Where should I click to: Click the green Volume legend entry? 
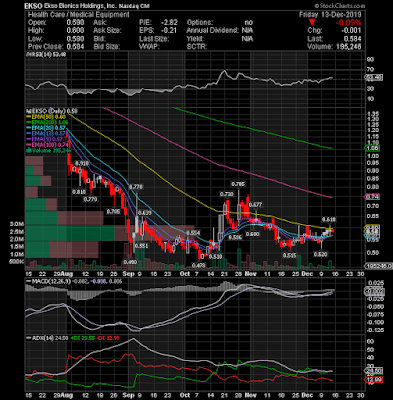(x=48, y=151)
